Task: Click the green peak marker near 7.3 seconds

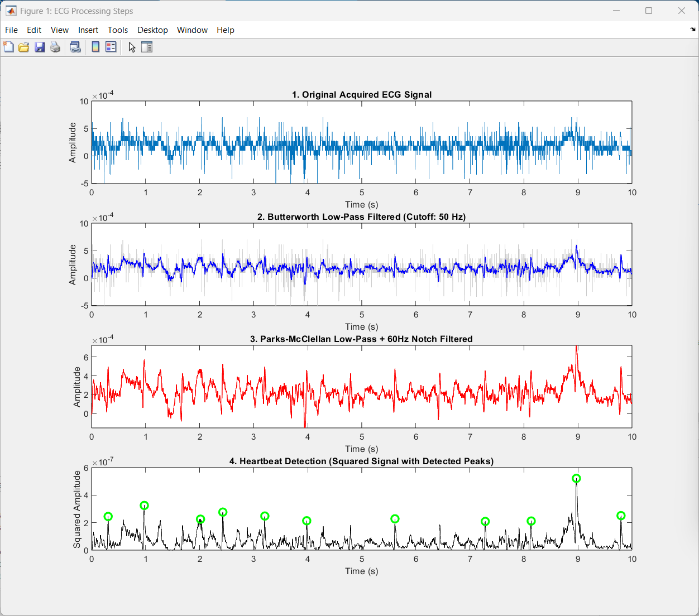Action: (485, 522)
